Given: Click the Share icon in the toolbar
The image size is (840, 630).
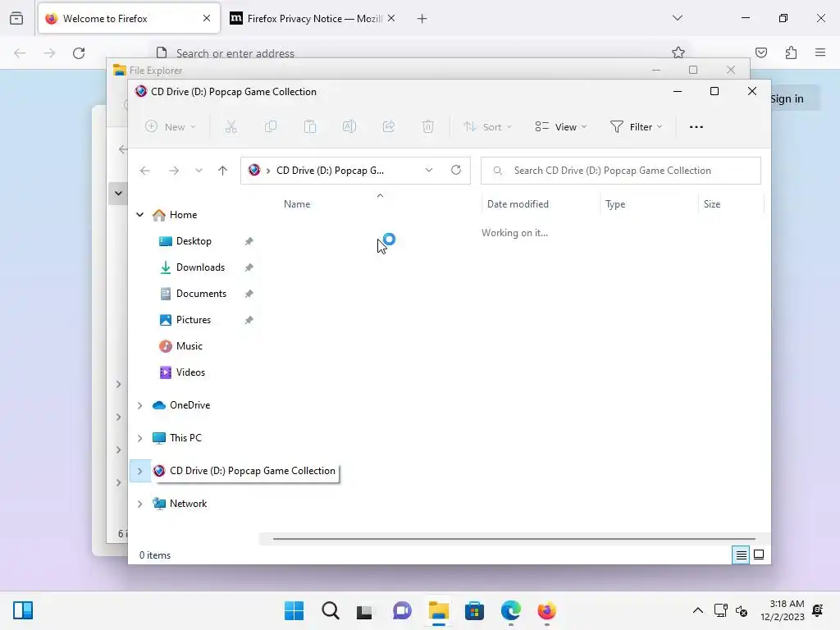Looking at the screenshot, I should [389, 127].
